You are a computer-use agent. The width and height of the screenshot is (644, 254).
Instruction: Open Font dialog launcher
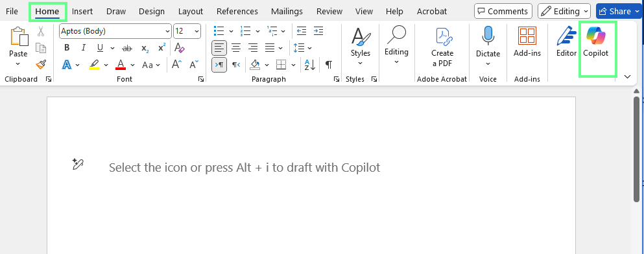[x=201, y=79]
